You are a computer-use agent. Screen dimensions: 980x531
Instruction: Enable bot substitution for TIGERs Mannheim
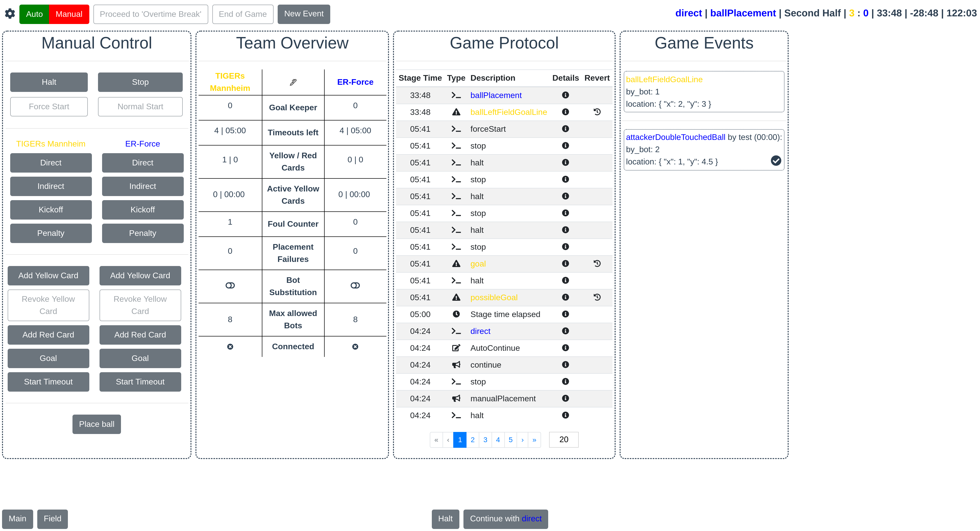(231, 286)
